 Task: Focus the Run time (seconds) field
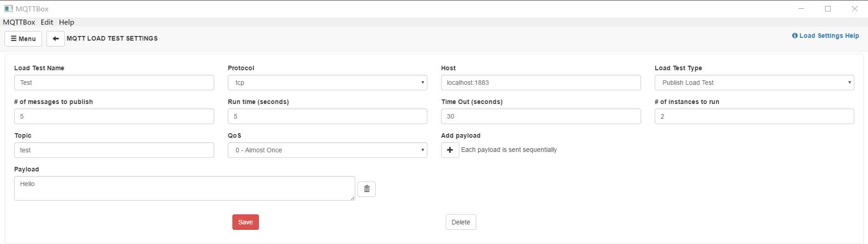(x=327, y=116)
